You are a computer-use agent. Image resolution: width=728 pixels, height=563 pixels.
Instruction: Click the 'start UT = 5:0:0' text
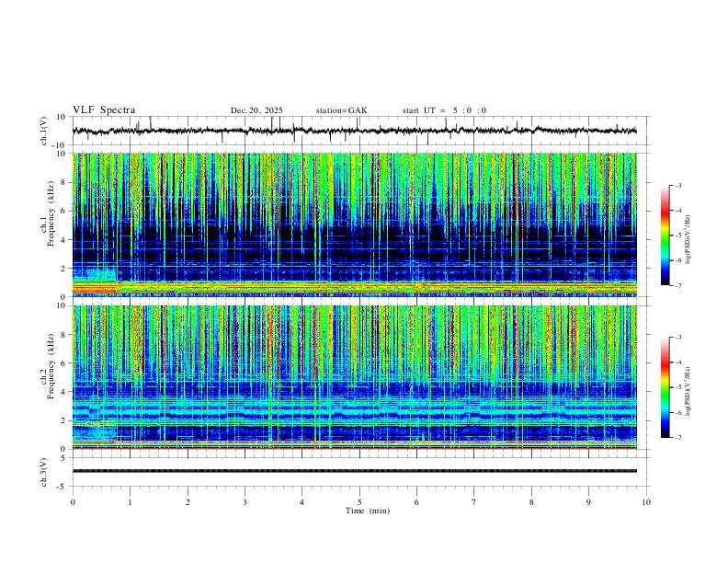[444, 110]
